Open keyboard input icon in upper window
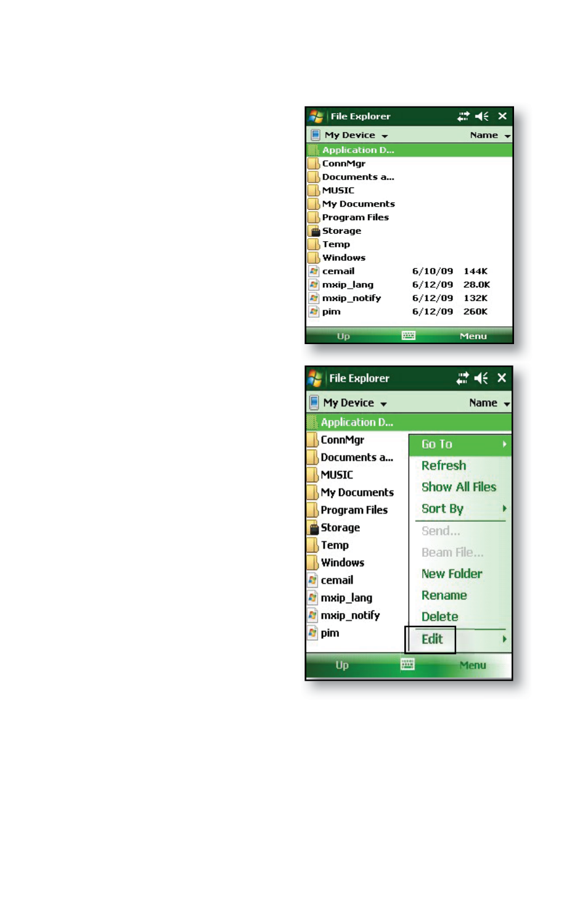Viewport: 588px width, 909px height. point(409,335)
